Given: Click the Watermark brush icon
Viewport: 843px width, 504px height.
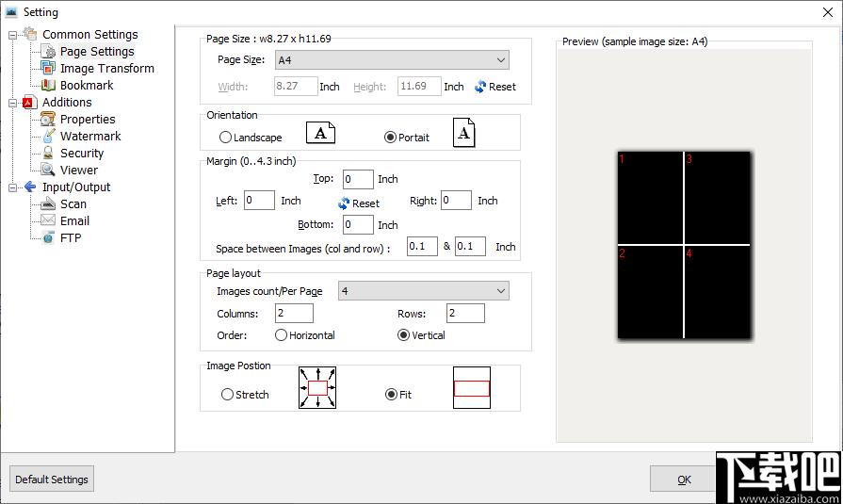Looking at the screenshot, I should click(48, 136).
